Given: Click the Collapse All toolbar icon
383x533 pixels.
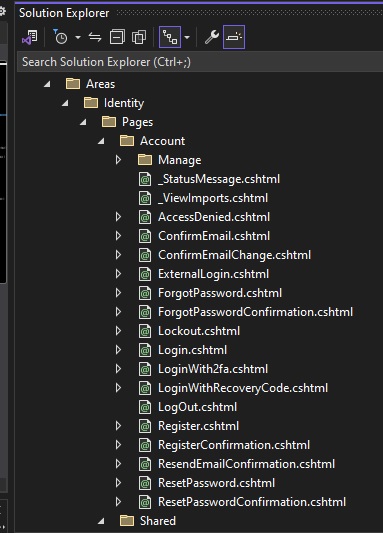Looking at the screenshot, I should coord(117,37).
